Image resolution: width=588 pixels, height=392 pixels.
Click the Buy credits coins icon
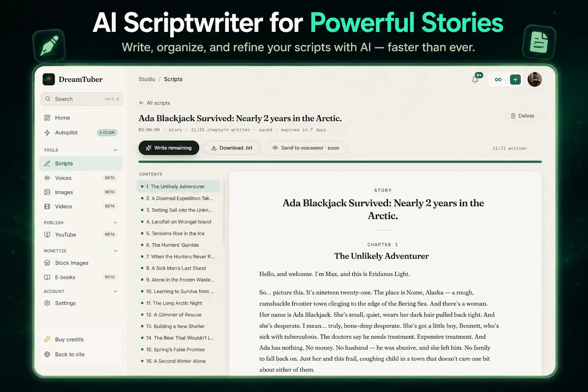tap(47, 339)
